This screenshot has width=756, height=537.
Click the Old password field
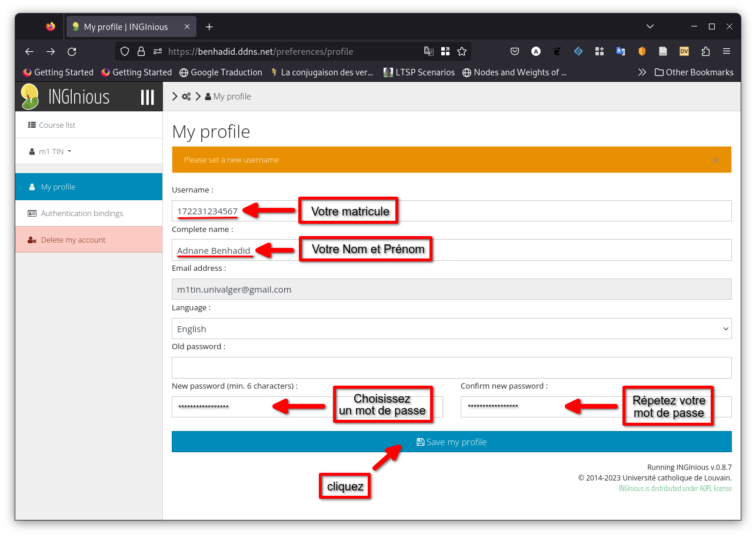[x=451, y=367]
